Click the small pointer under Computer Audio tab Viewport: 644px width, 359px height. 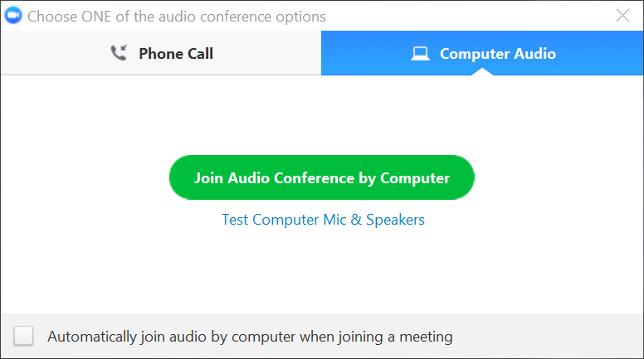click(x=482, y=72)
